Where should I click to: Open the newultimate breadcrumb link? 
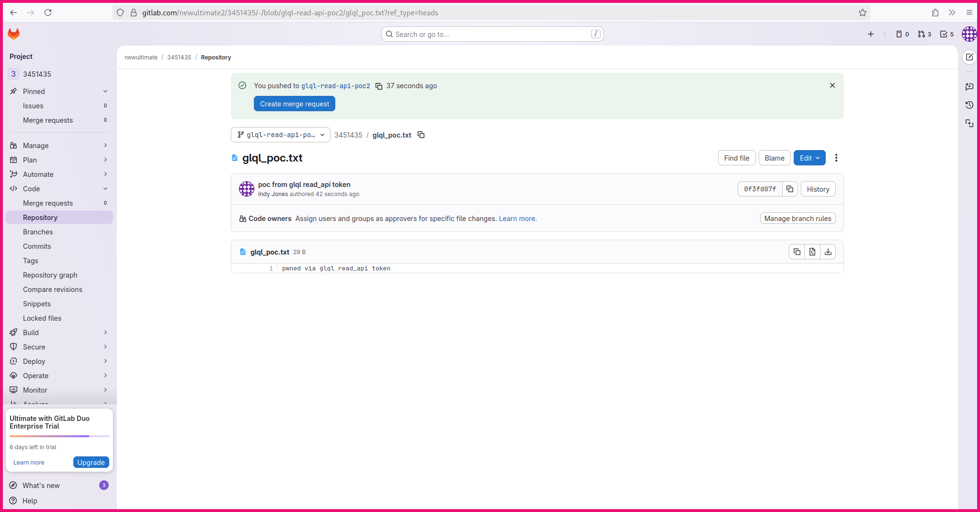coord(141,57)
